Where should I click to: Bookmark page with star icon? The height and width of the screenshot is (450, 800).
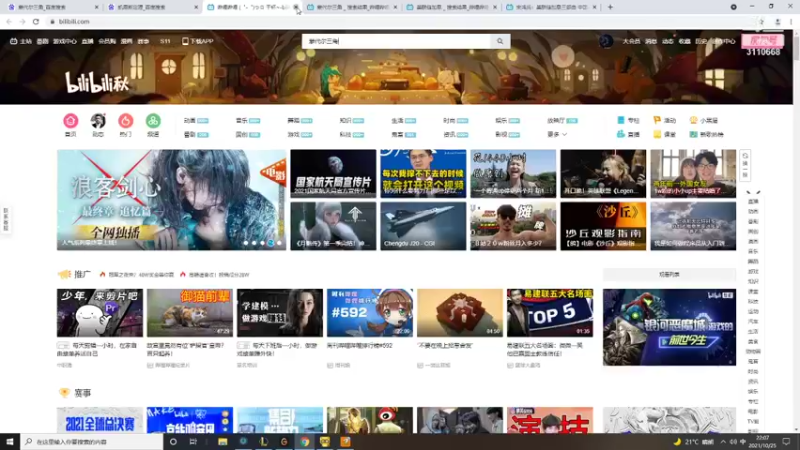coord(761,21)
